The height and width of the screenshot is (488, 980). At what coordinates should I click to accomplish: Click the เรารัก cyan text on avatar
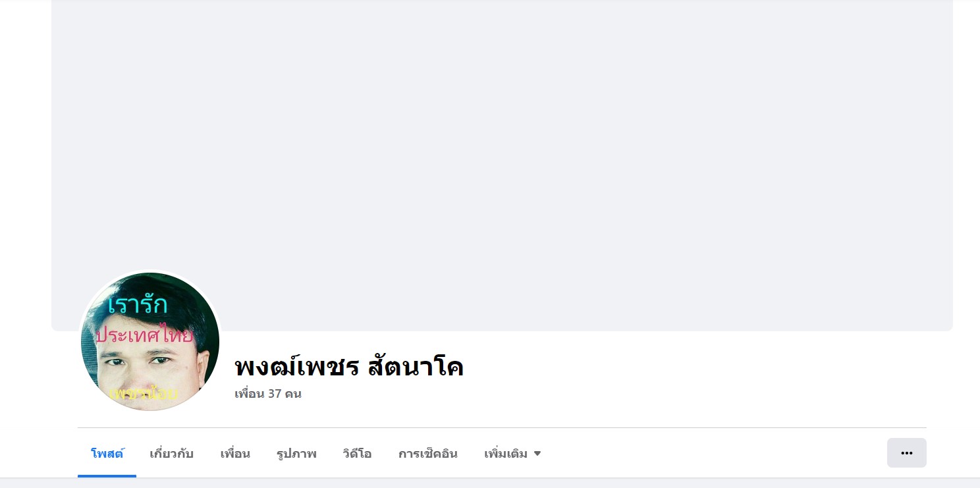click(138, 305)
